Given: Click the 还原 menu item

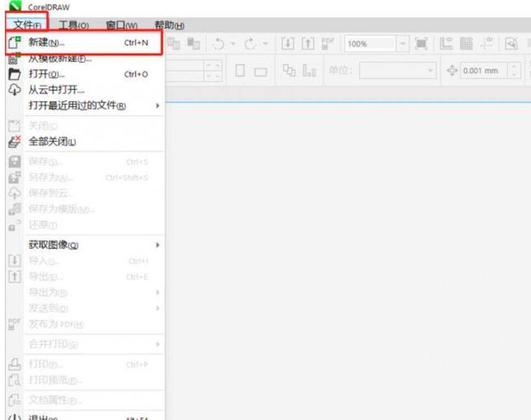Looking at the screenshot, I should pos(85,225).
